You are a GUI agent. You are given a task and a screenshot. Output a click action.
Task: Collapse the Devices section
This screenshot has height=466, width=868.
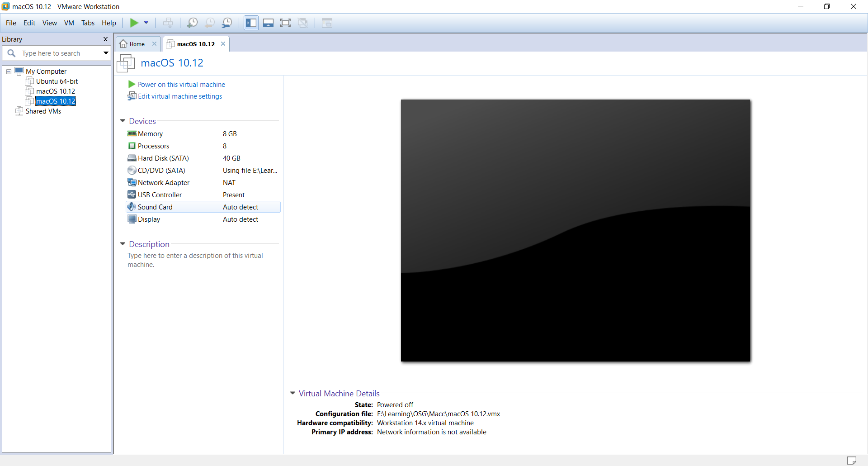[x=123, y=121]
